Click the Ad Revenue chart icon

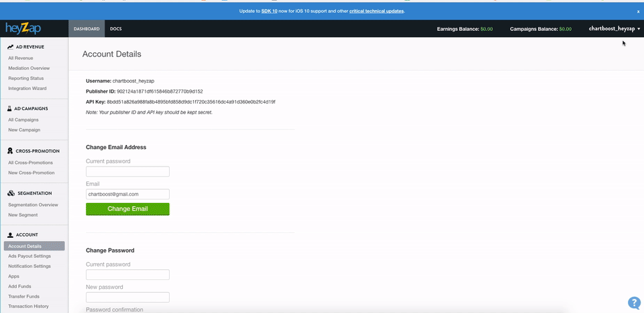click(x=11, y=47)
